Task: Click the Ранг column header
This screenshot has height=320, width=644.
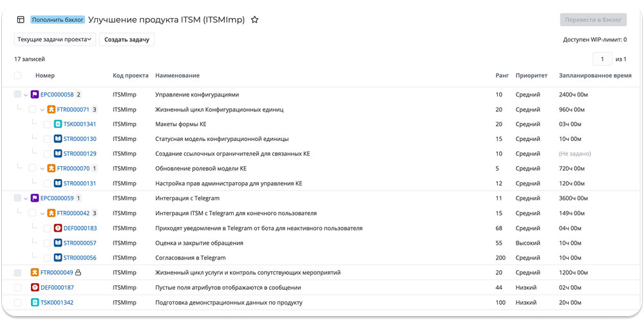Action: tap(502, 76)
